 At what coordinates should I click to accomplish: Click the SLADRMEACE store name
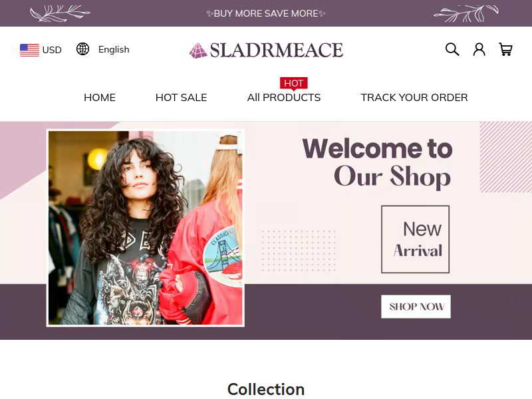pos(276,51)
